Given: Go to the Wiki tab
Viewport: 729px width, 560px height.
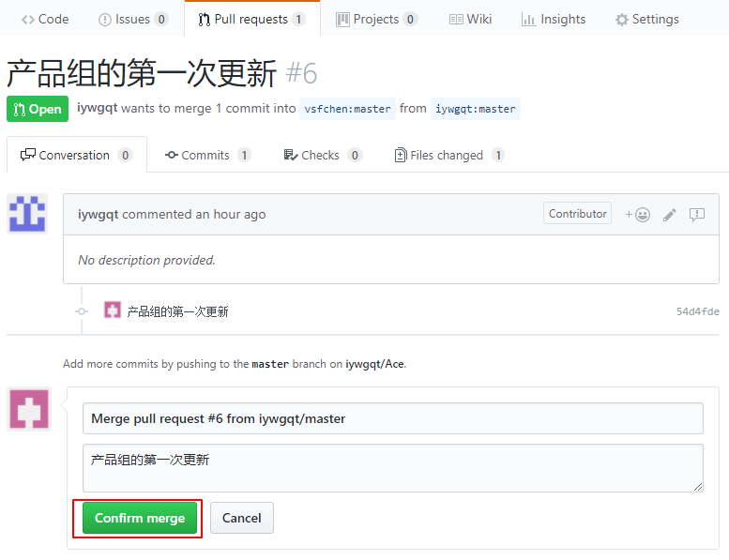Looking at the screenshot, I should (470, 19).
